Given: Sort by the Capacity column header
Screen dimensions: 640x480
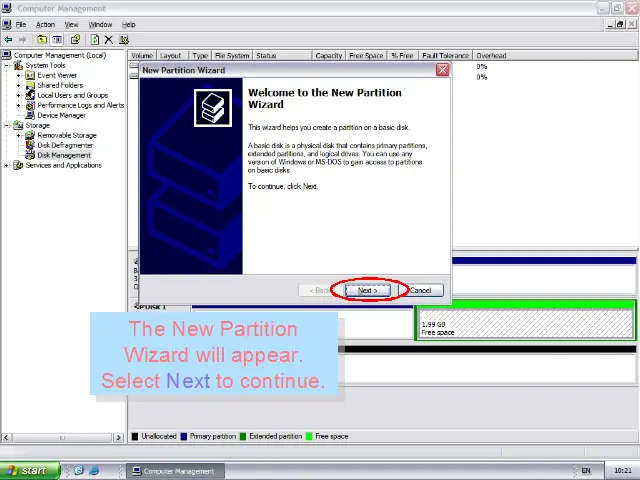Looking at the screenshot, I should (x=329, y=56).
